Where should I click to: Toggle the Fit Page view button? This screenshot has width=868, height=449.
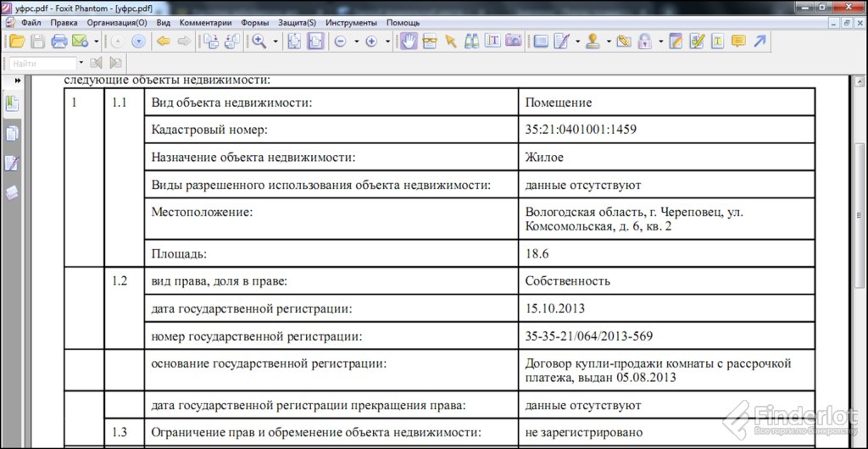pos(294,41)
